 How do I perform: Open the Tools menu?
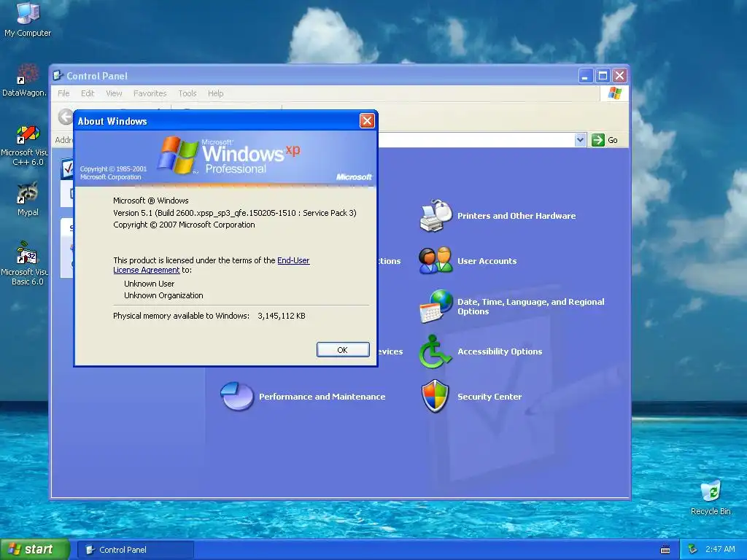coord(187,93)
